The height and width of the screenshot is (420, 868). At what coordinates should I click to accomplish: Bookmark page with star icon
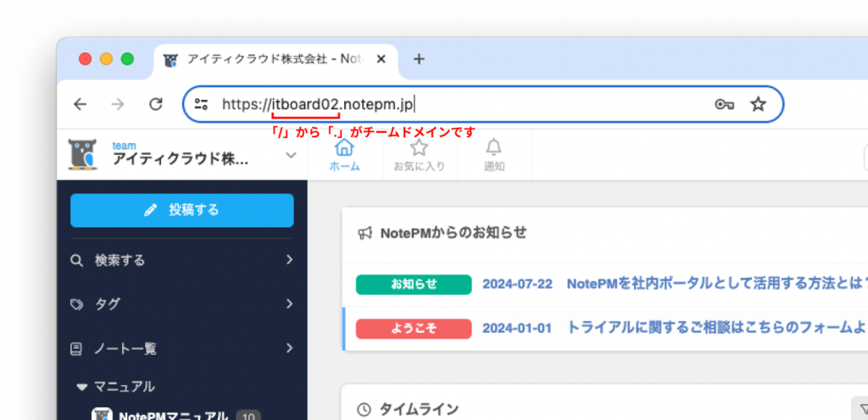(758, 104)
